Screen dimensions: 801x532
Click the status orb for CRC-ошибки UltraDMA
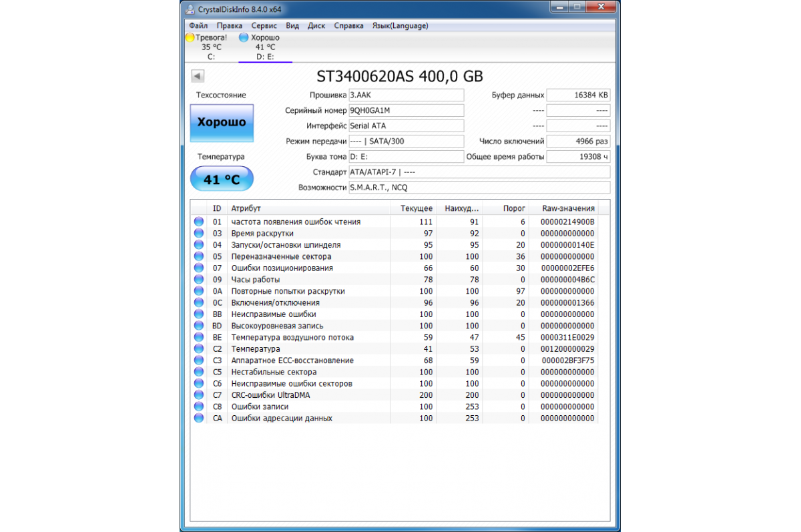pyautogui.click(x=199, y=395)
